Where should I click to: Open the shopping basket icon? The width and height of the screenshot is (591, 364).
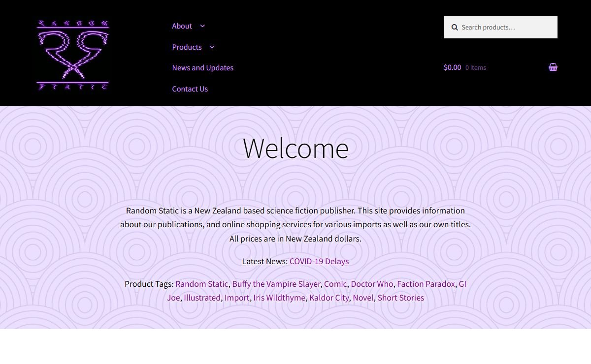(x=553, y=67)
